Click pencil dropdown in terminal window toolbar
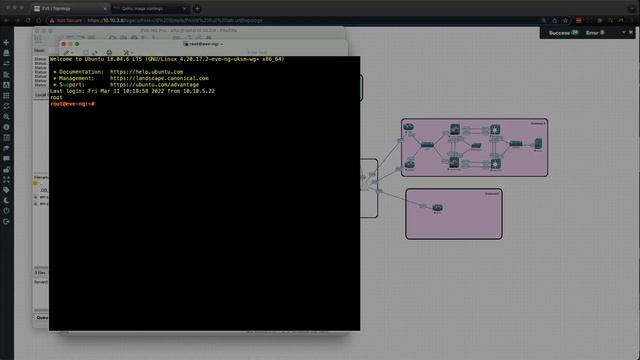Image resolution: width=640 pixels, height=360 pixels. pyautogui.click(x=68, y=52)
